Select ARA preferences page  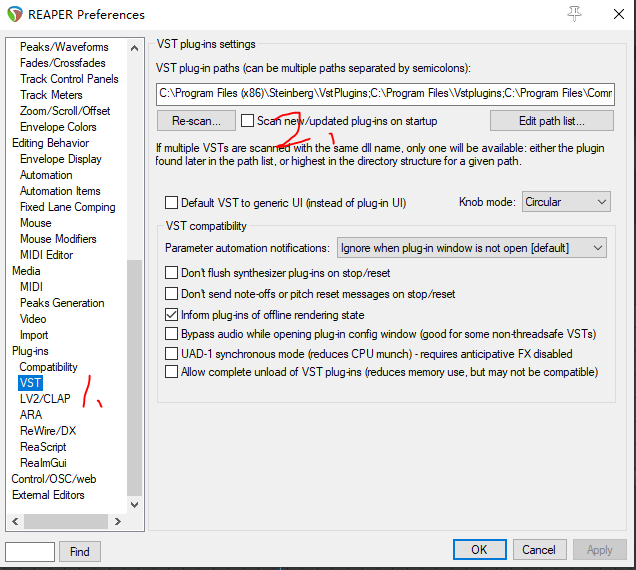click(x=31, y=415)
